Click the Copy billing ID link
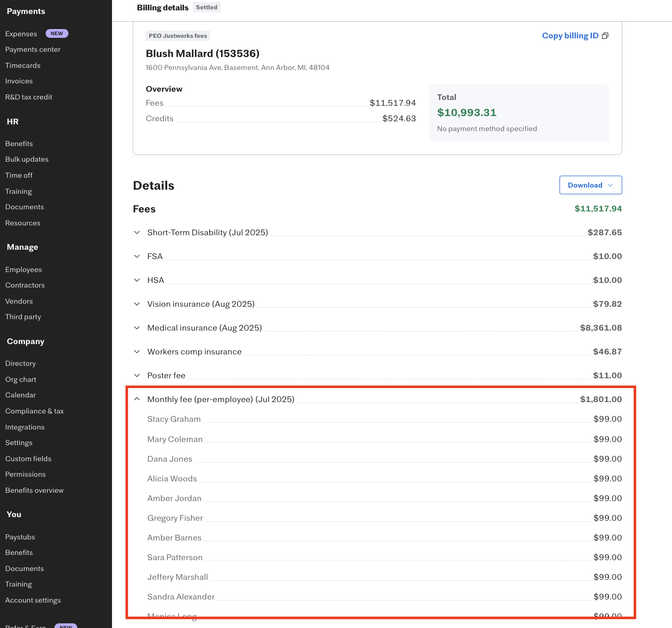The height and width of the screenshot is (628, 672). [x=570, y=36]
